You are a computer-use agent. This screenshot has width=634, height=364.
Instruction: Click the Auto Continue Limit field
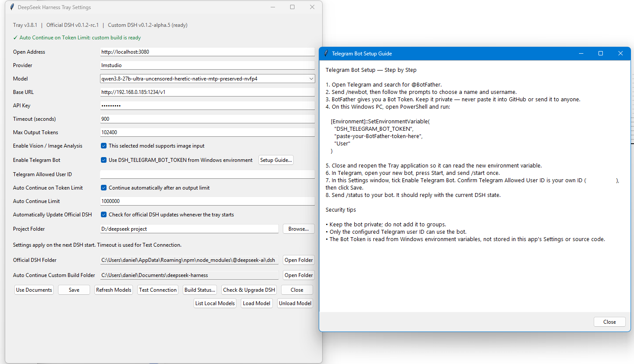pos(207,201)
